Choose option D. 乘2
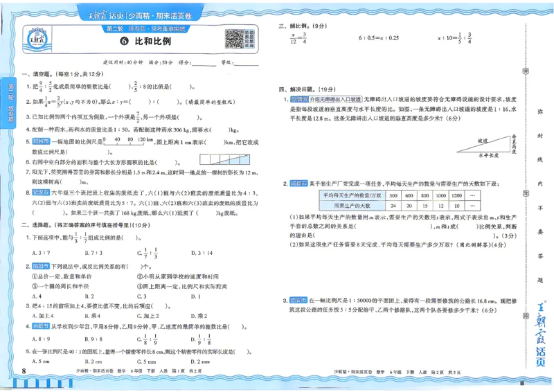This screenshot has width=554, height=392. pos(199,316)
